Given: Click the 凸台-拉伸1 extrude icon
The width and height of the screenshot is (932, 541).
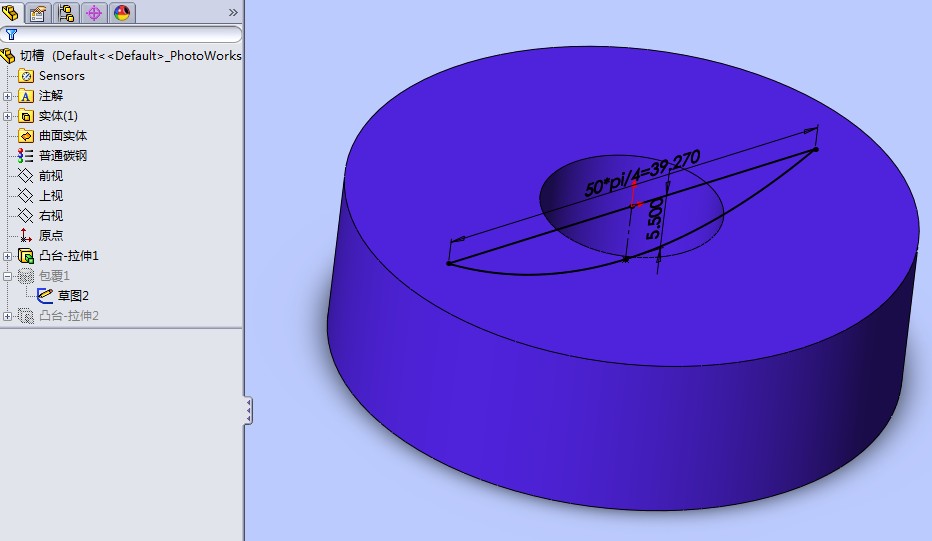Looking at the screenshot, I should tap(26, 256).
